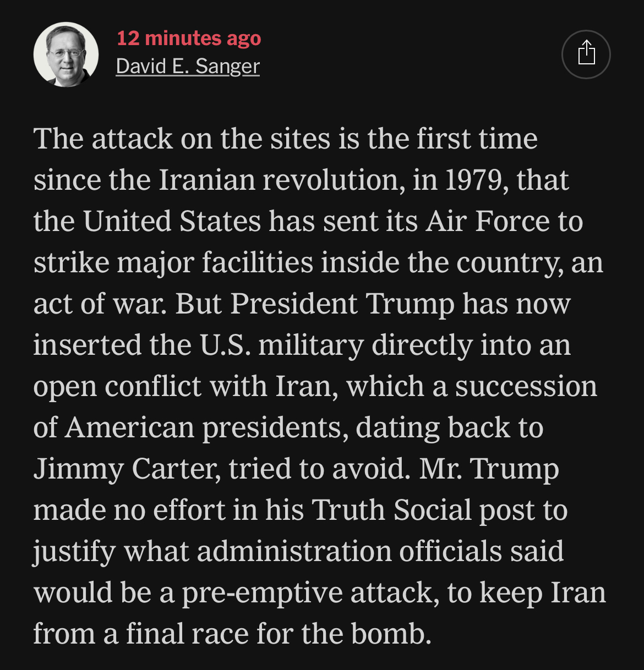Click the name "Jimmy Carter" in the text
This screenshot has width=644, height=670.
click(127, 469)
